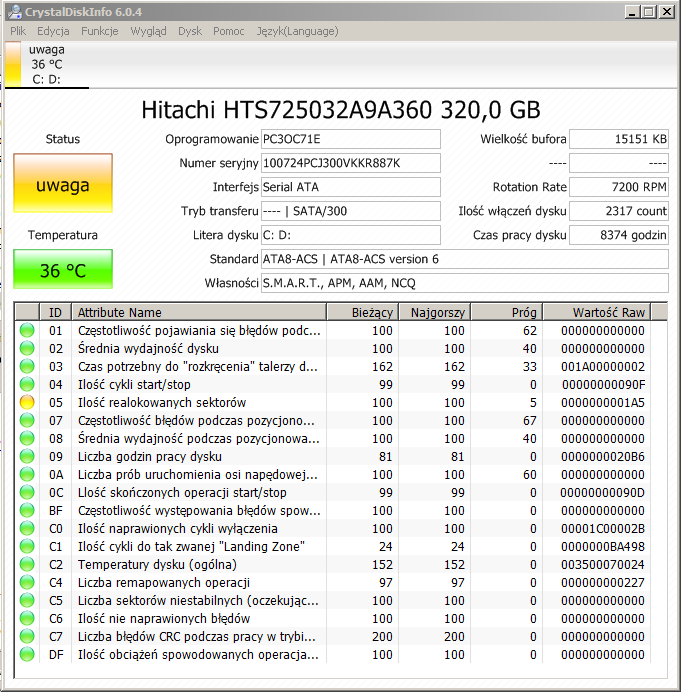Click the Standard ATA8-ACS field
Screen dimensions: 681x692
pyautogui.click(x=465, y=259)
